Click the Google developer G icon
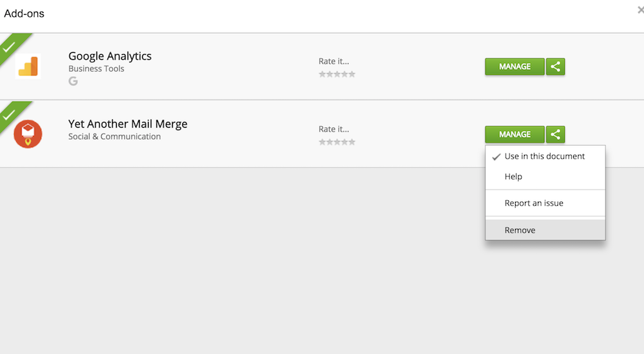Viewport: 644px width, 354px height. (x=73, y=81)
